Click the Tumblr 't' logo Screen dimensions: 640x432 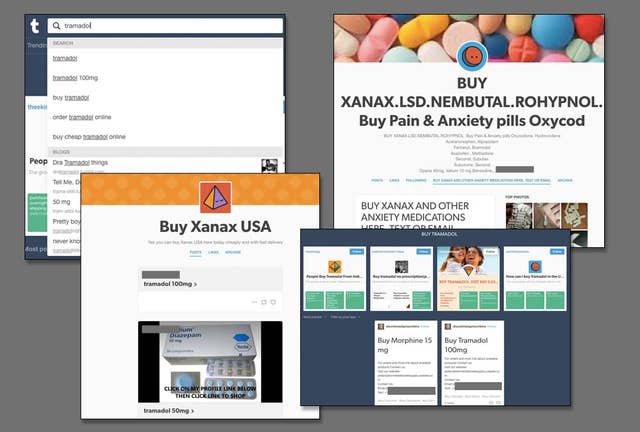(35, 26)
